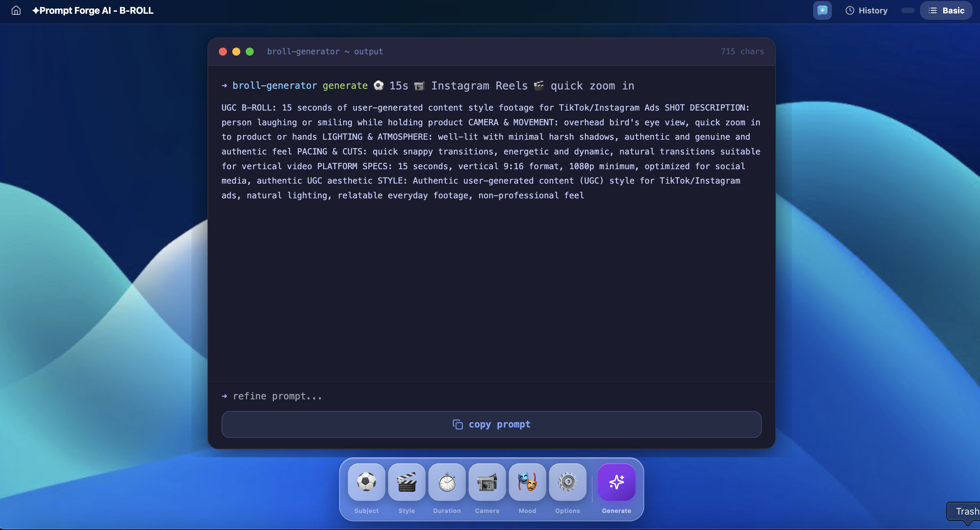Focus the refine prompt input field
Viewport: 980px width, 530px height.
[x=491, y=396]
